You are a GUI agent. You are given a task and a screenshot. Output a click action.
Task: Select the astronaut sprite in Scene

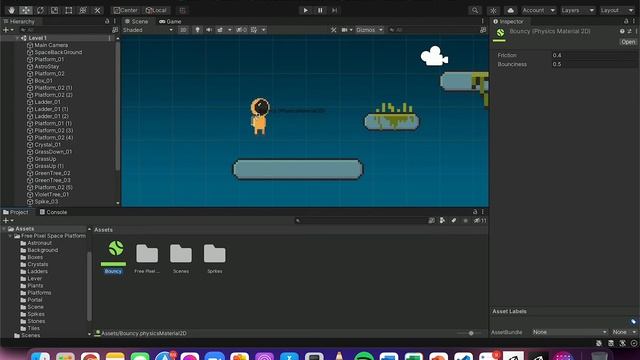coord(260,116)
